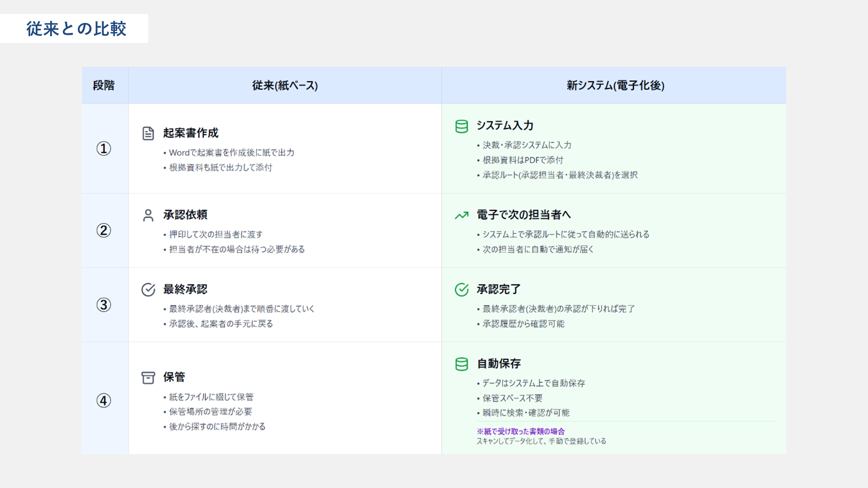The image size is (868, 488).
Task: Click the database icon beside システム入力
Action: click(x=462, y=127)
